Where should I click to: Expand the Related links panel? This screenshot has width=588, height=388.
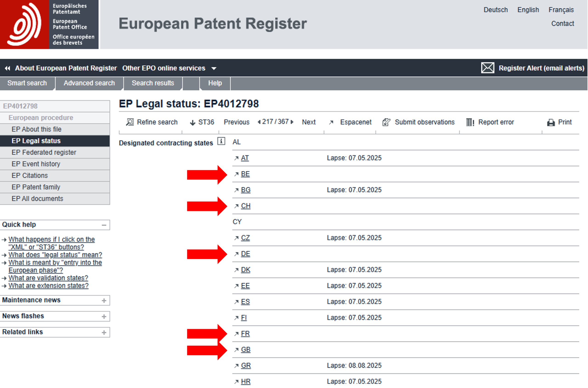coord(104,333)
